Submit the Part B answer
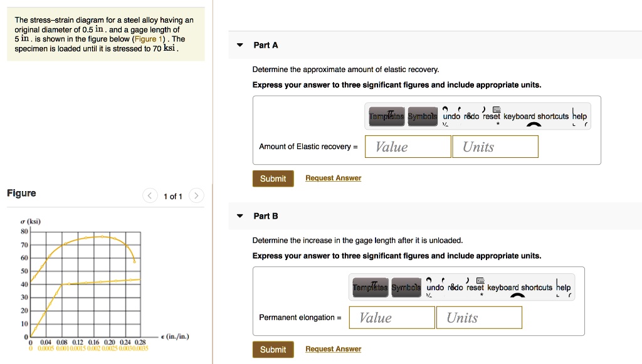This screenshot has height=364, width=642. (273, 349)
